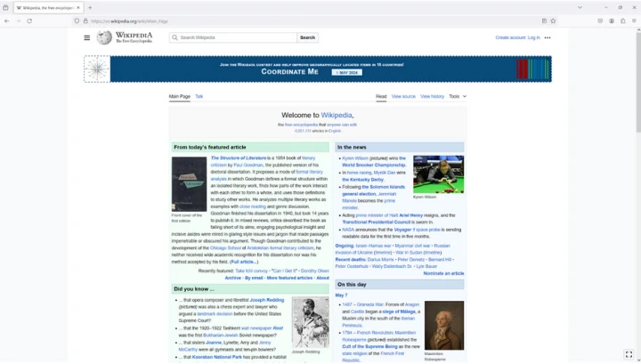Viewport: 641px width, 364px height.
Task: Open the recent browsing icon left of tabs
Action: tap(5, 7)
